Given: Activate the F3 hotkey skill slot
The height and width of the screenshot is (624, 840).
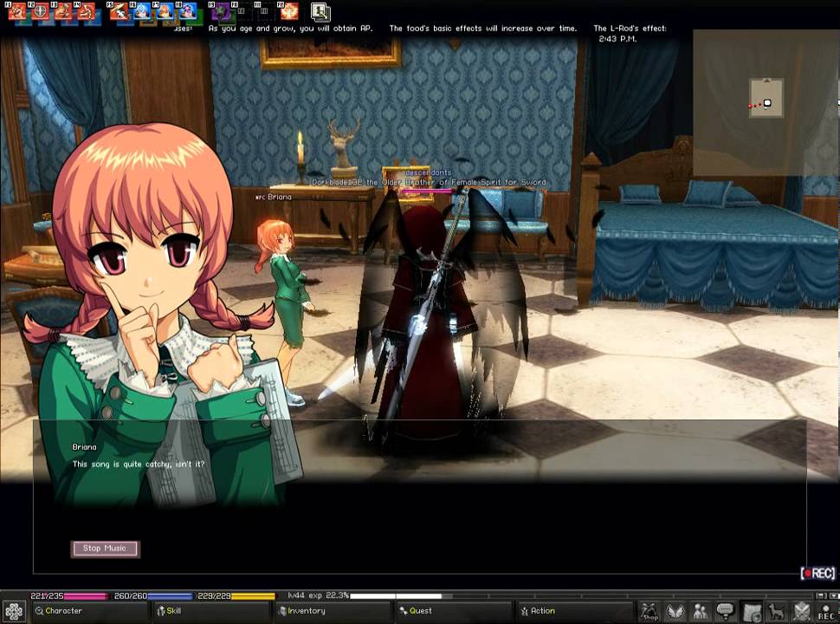Looking at the screenshot, I should click(x=62, y=11).
